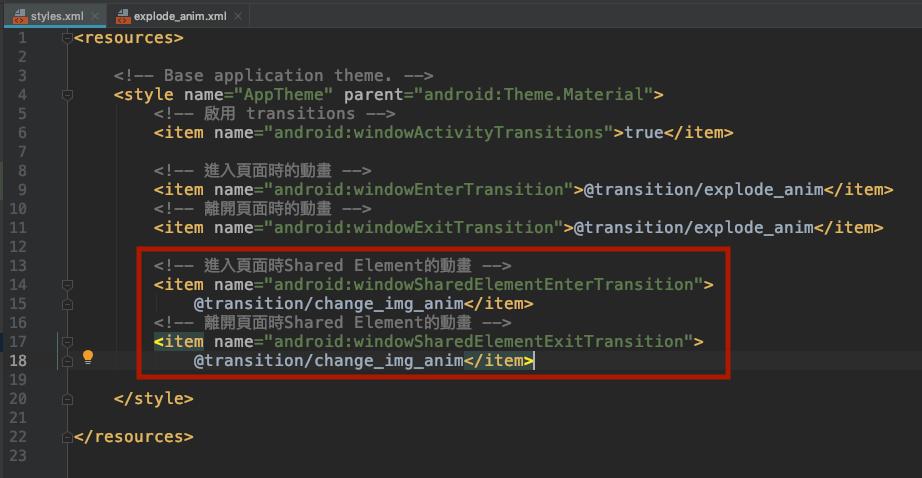Image resolution: width=922 pixels, height=478 pixels.
Task: Click android:windowActivityTransitions attribute value
Action: pyautogui.click(x=439, y=133)
